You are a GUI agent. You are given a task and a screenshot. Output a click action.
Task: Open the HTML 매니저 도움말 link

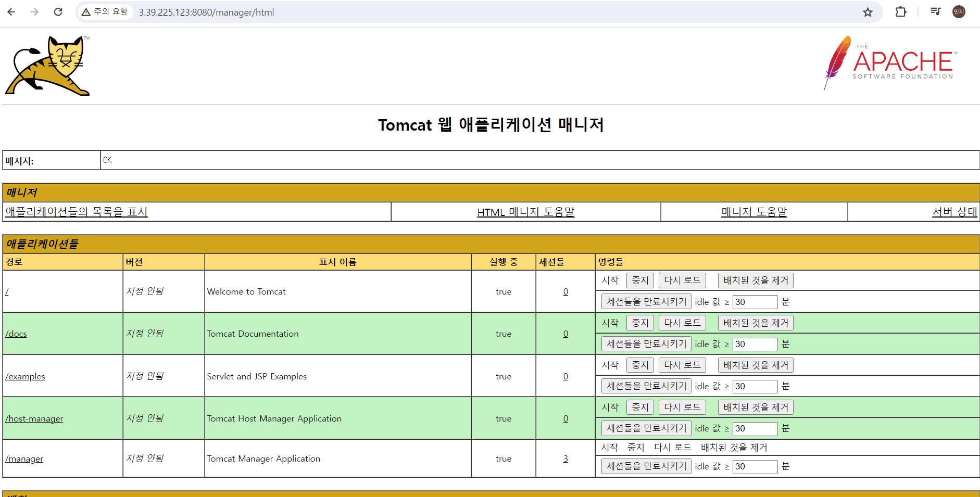526,212
